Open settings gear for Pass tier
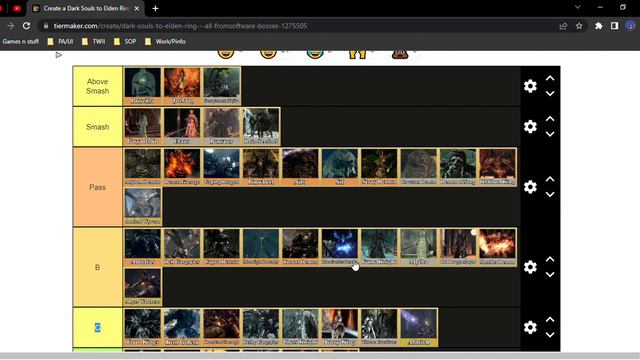The image size is (640, 360). 530,187
